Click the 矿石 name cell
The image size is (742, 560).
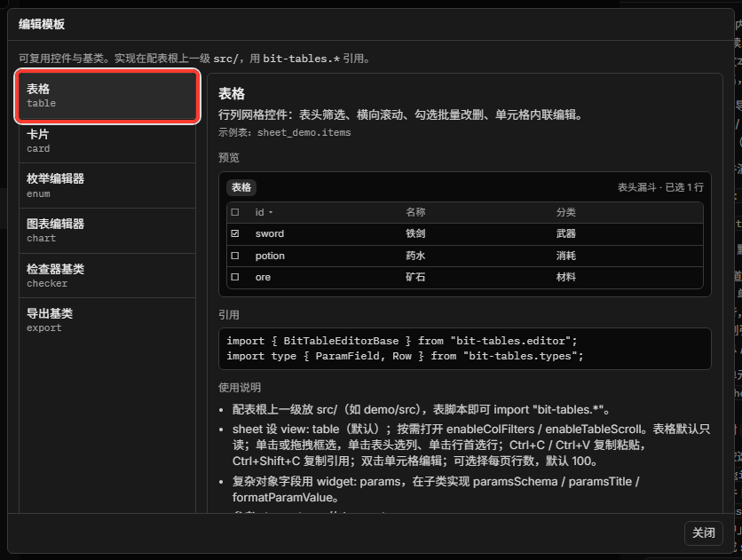415,277
